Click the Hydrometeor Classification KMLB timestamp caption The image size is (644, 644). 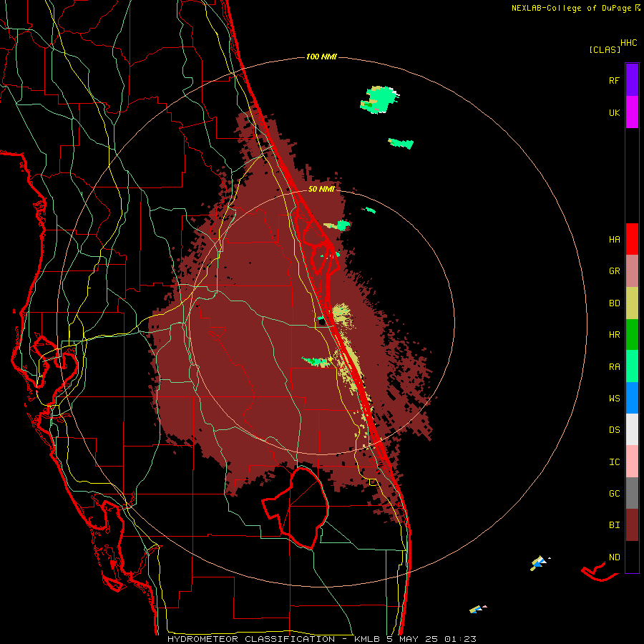(321, 639)
